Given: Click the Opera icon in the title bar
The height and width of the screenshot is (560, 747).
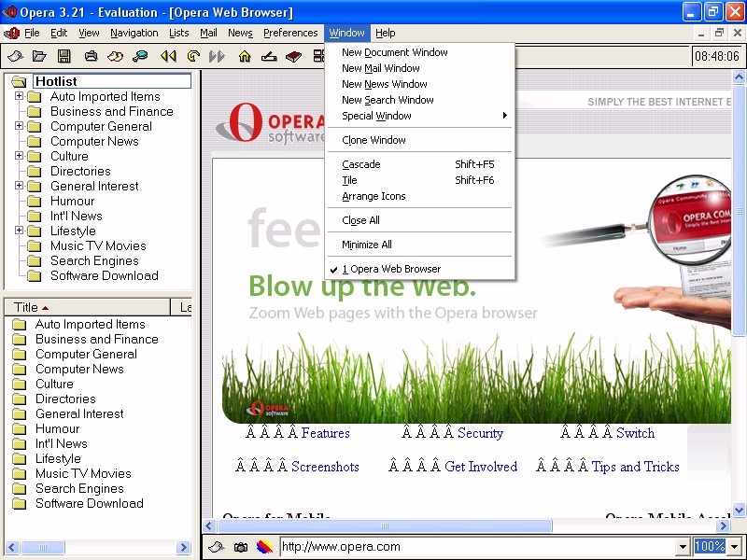Looking at the screenshot, I should click(x=9, y=11).
